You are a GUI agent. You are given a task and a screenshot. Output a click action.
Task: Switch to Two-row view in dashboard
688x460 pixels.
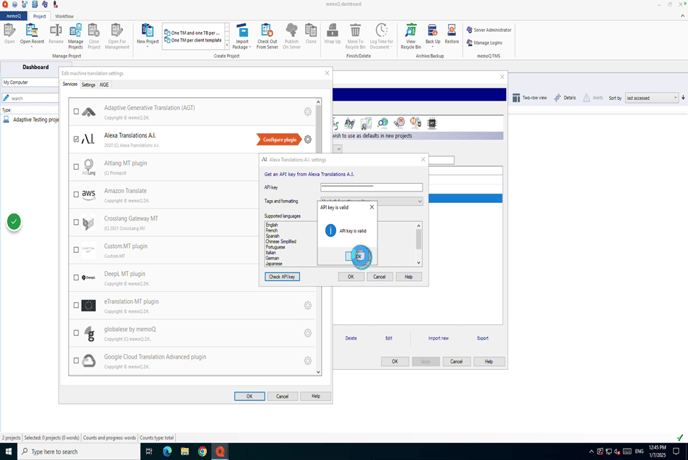point(530,98)
